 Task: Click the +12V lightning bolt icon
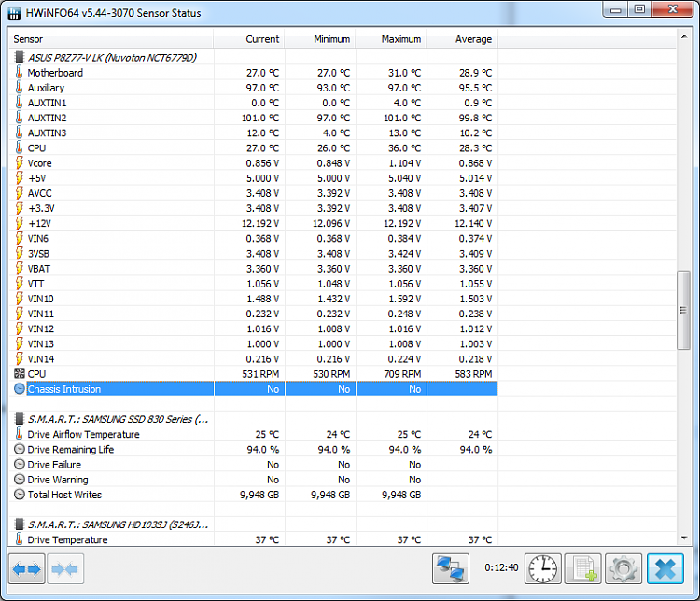20,223
